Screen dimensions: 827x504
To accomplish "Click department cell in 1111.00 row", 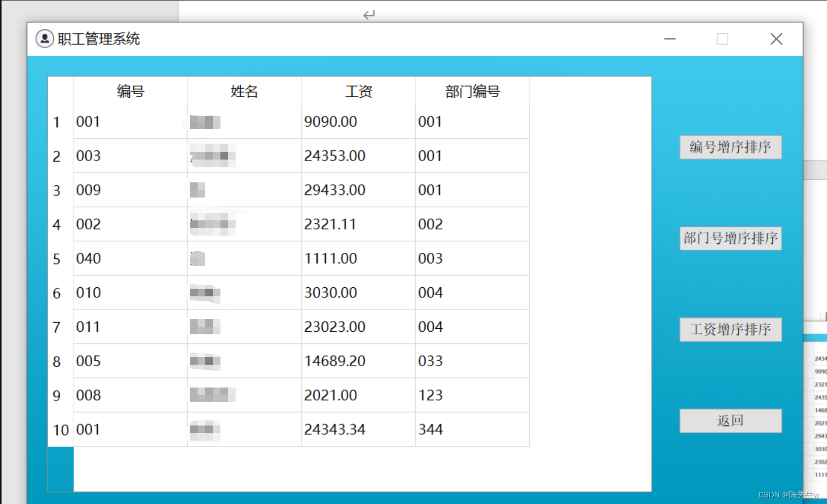I will tap(472, 258).
